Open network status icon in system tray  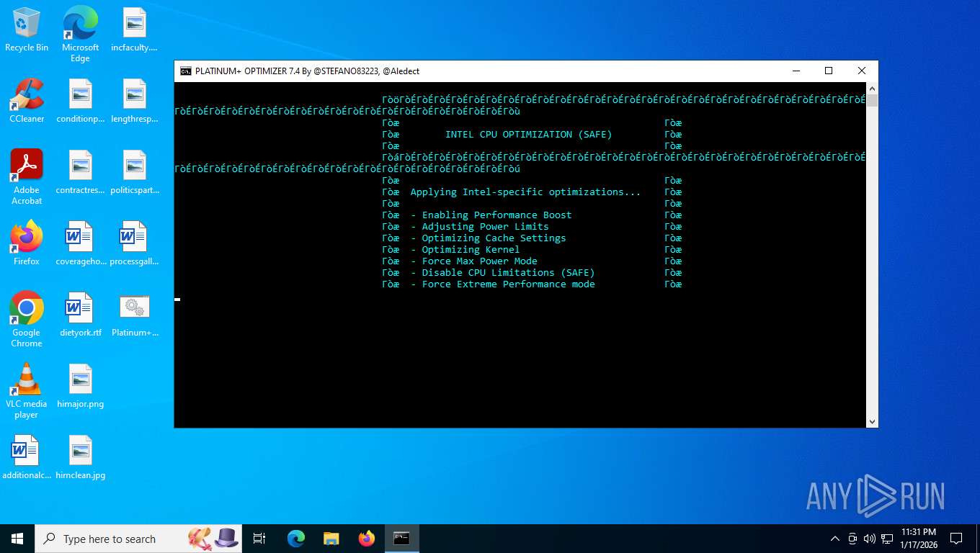887,539
